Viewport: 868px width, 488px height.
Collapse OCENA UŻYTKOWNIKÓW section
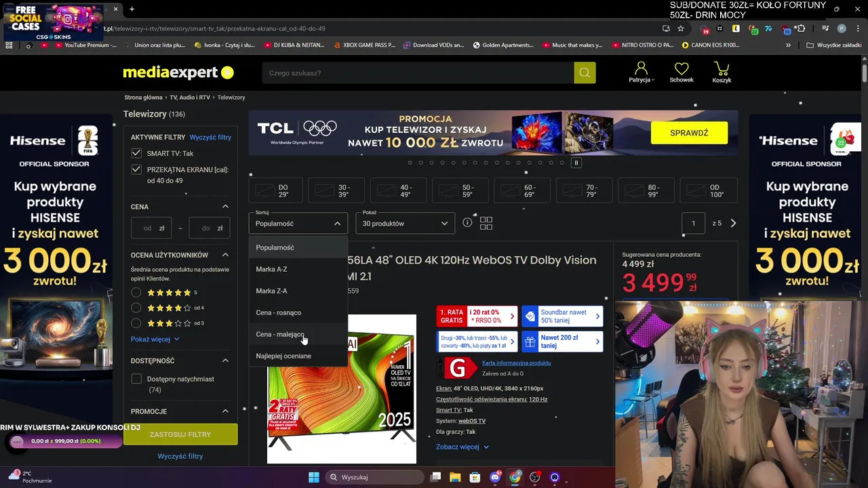tap(225, 255)
